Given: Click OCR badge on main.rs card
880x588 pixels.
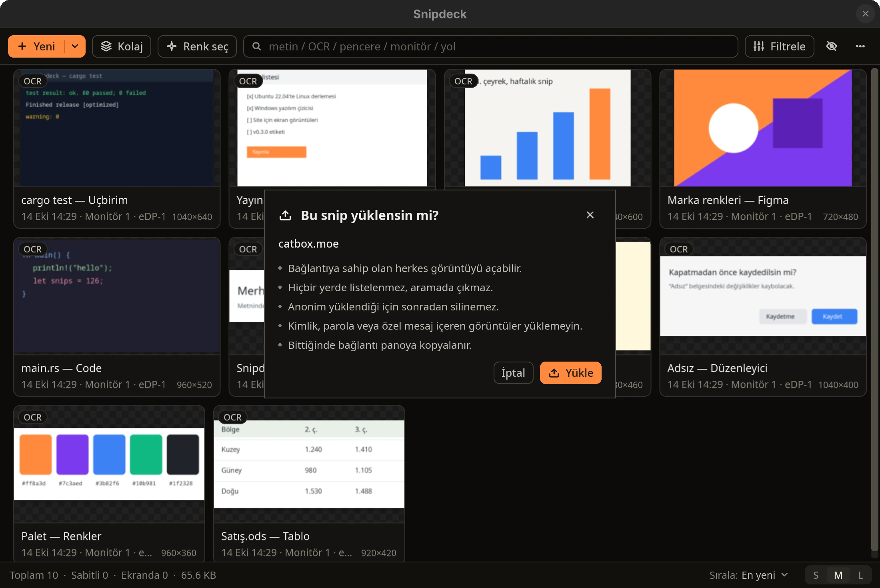Looking at the screenshot, I should click(32, 249).
